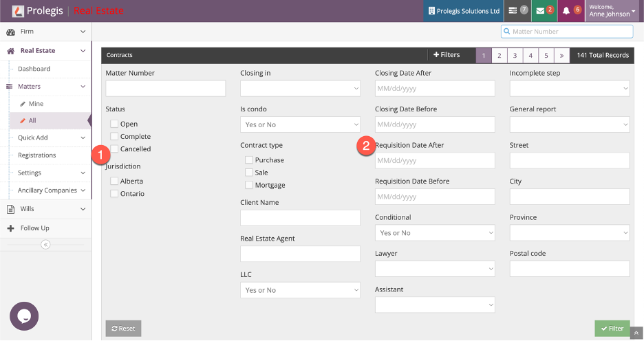The height and width of the screenshot is (341, 644).
Task: Tick the Ontario jurisdiction checkbox
Action: (114, 194)
